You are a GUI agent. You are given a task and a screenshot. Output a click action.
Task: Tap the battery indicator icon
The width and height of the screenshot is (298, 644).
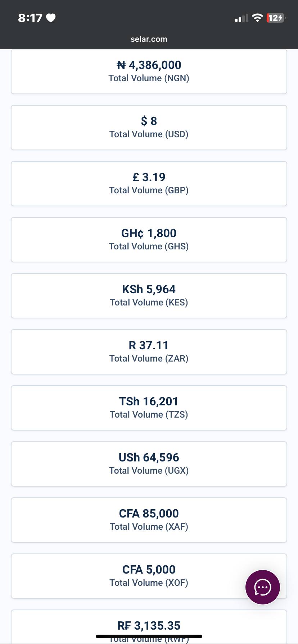[276, 18]
